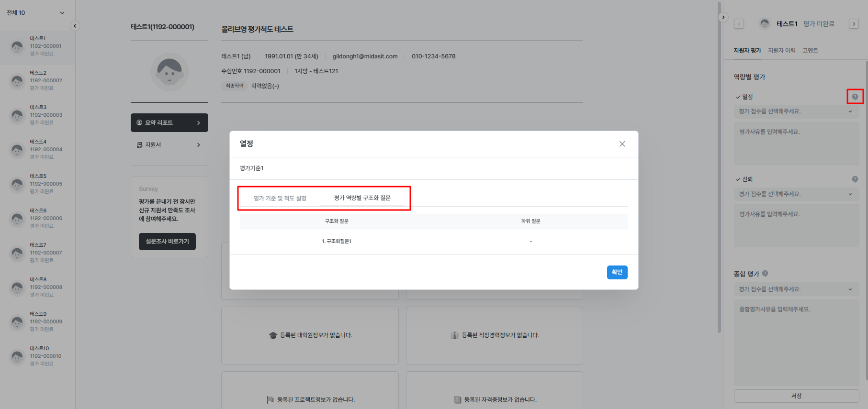Click the 종합 평가 help icon
Viewport: 868px width, 409px height.
coord(765,274)
